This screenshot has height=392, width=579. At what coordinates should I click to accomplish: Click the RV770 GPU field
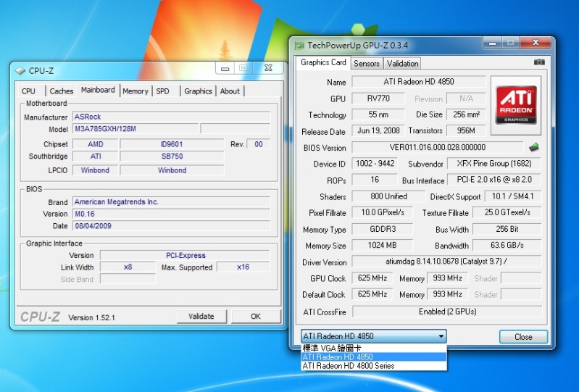(378, 99)
